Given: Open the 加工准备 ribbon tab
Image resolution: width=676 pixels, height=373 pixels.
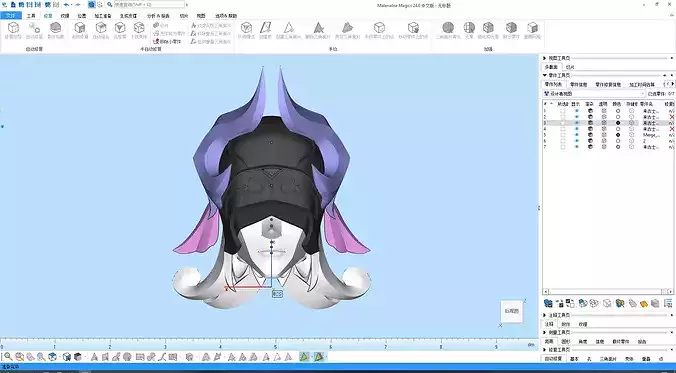Looking at the screenshot, I should pyautogui.click(x=103, y=16).
